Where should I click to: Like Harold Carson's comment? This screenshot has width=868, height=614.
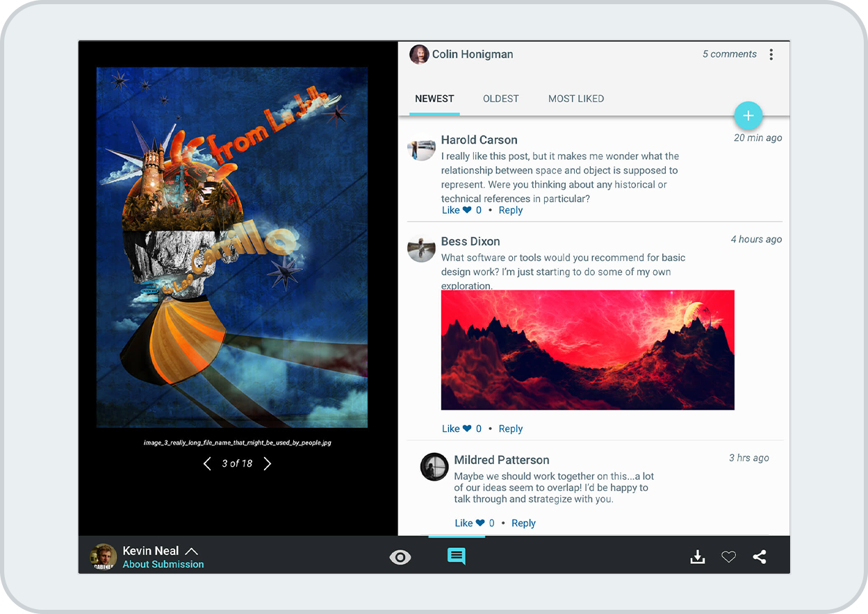click(x=457, y=210)
